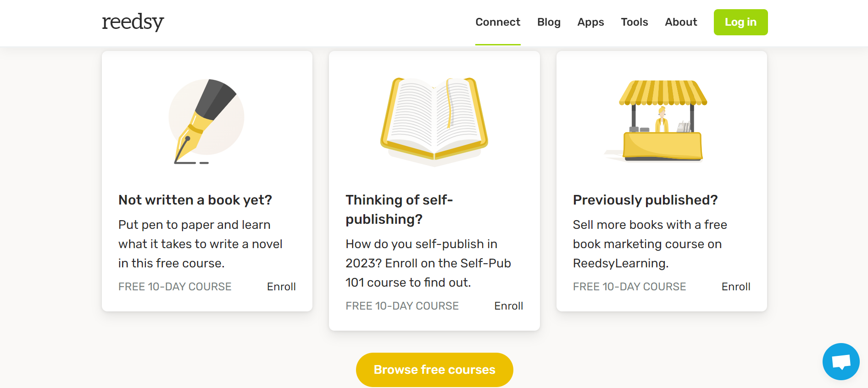Open the About menu item
868x388 pixels.
click(x=681, y=22)
